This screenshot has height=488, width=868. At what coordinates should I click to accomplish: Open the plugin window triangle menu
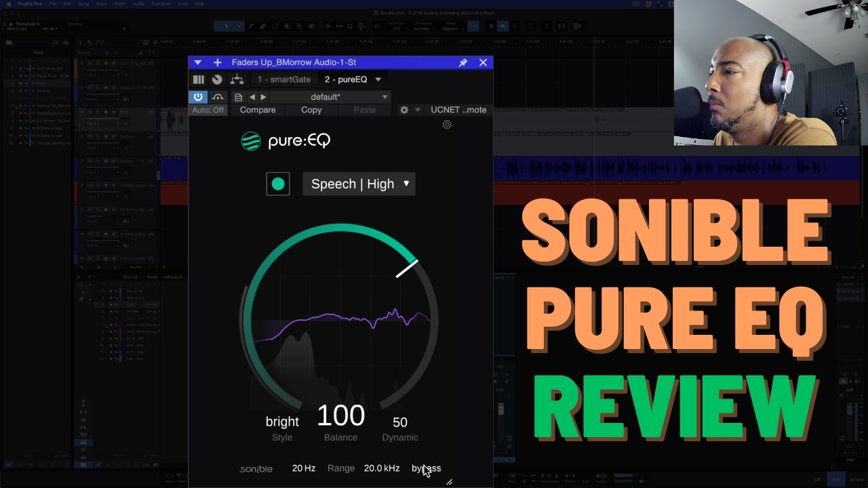click(x=197, y=62)
